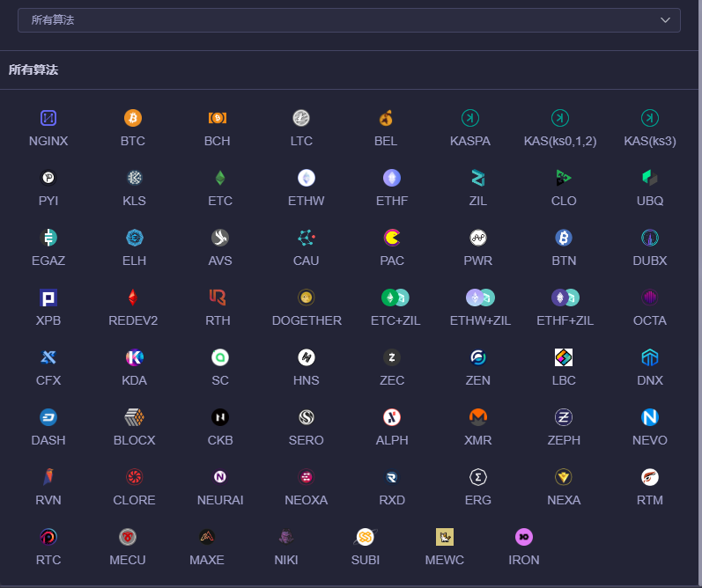Pick the IRON coin icon
702x588 pixels.
(524, 537)
